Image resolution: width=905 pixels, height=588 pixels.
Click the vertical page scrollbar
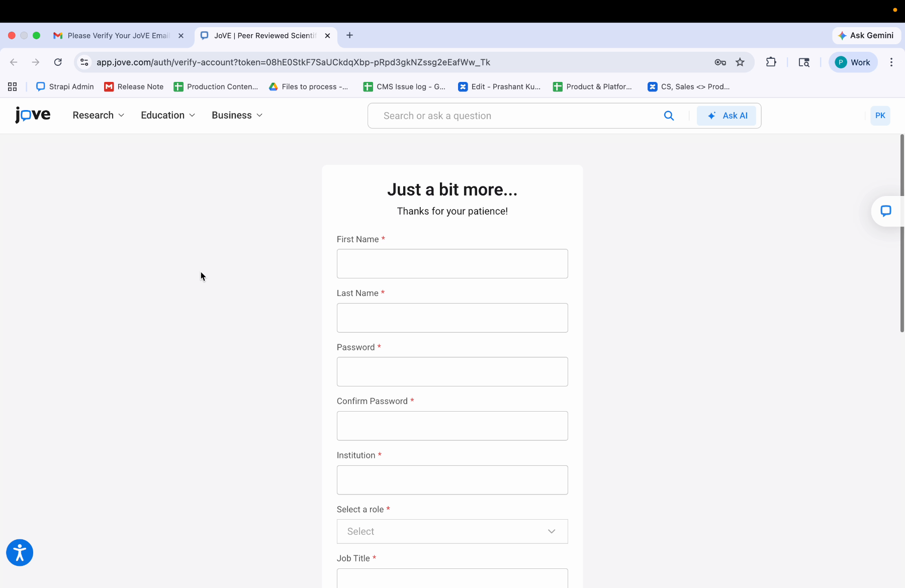coord(901,231)
